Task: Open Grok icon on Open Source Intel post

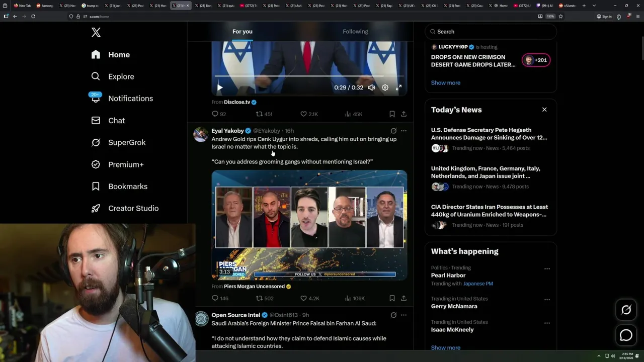Action: 393,315
